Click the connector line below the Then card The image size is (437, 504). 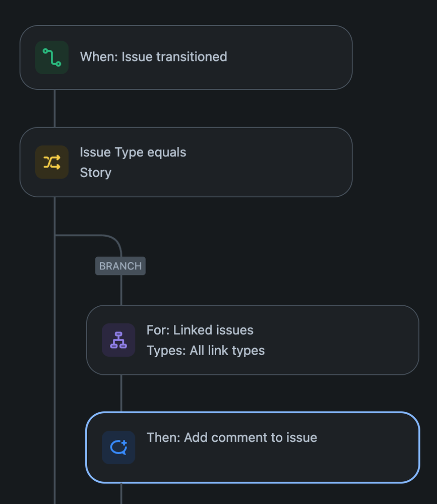click(121, 492)
